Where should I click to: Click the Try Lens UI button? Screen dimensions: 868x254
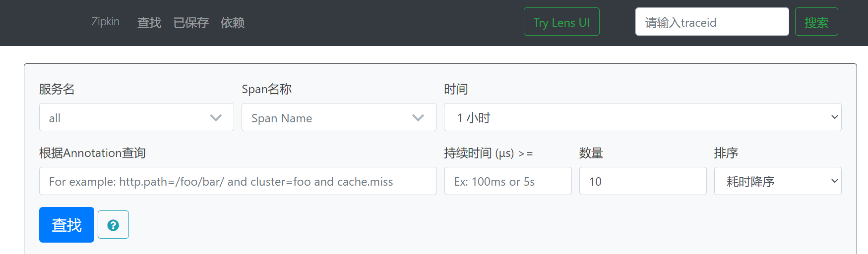[561, 22]
